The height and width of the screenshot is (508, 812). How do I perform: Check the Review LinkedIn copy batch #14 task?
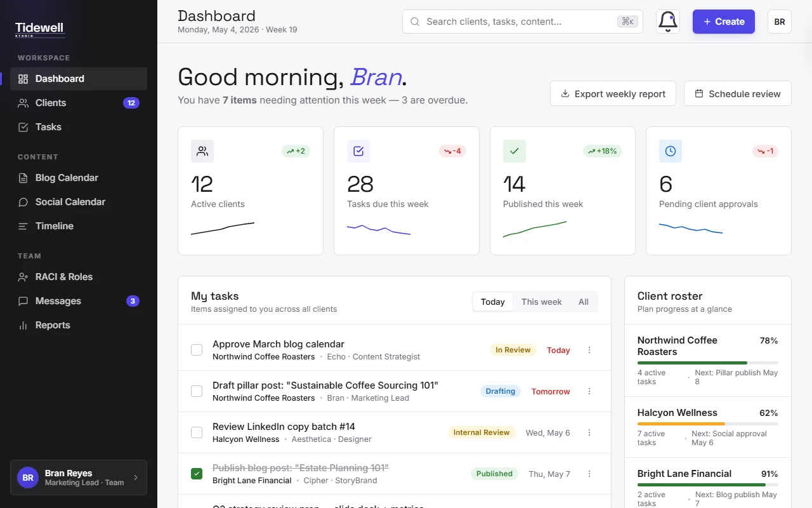(197, 432)
